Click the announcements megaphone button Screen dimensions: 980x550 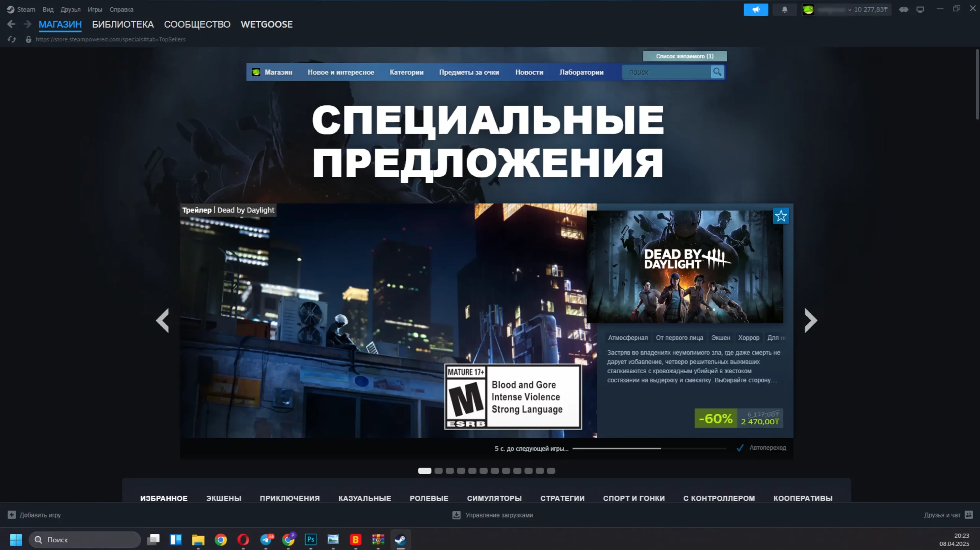click(755, 10)
